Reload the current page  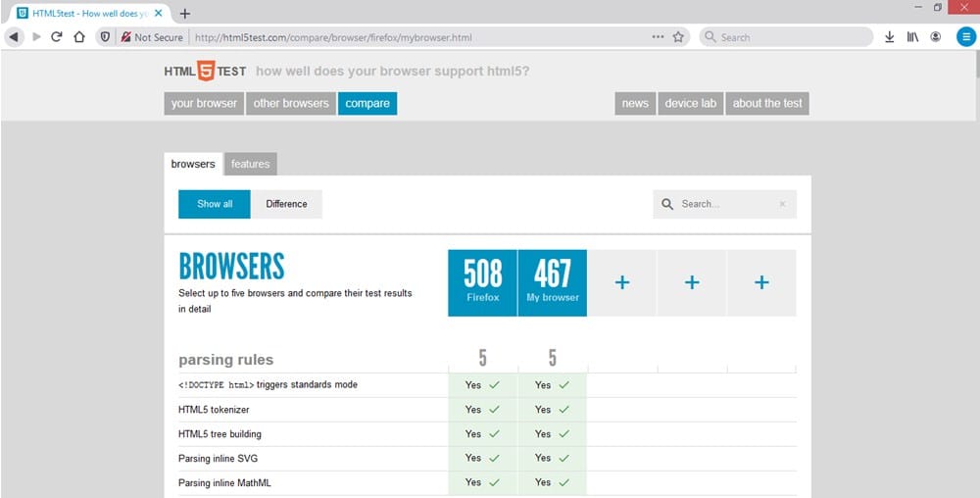click(56, 37)
